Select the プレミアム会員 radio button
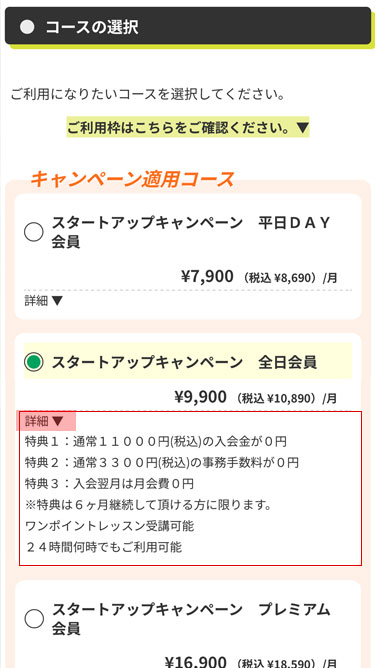Image resolution: width=375 pixels, height=668 pixels. (x=34, y=619)
